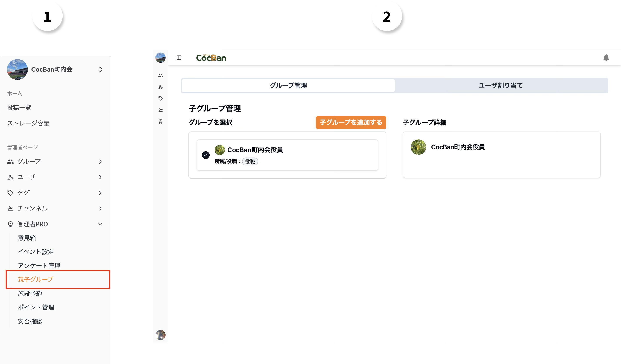
Task: Click the organization avatar atop the collapsed rail
Action: click(160, 58)
